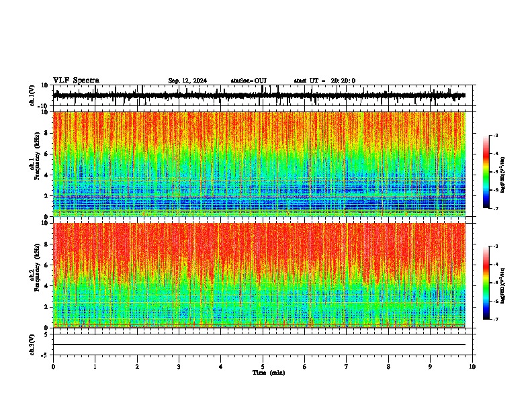The width and height of the screenshot is (532, 411).
Task: Click the time axis tick label '5'
Action: [x=263, y=367]
